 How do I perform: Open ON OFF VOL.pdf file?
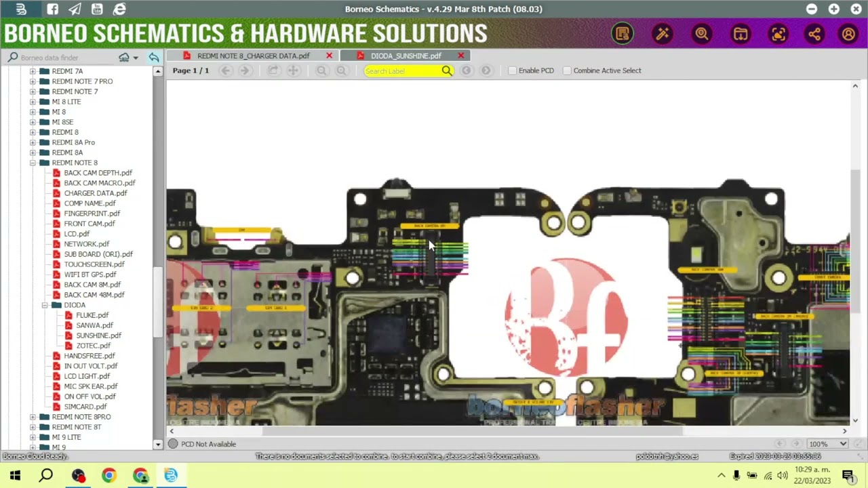(90, 396)
